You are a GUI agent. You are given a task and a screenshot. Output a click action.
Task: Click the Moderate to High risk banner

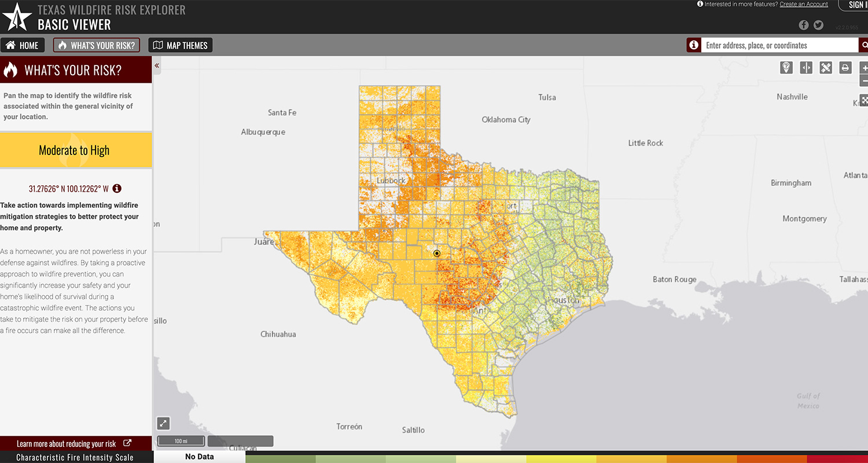76,150
